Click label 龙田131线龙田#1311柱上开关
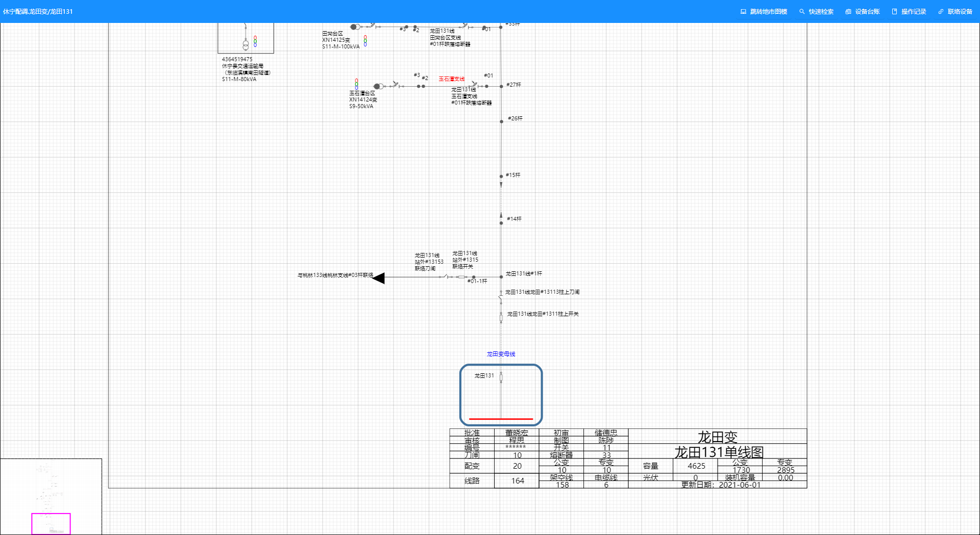This screenshot has width=980, height=535. coord(543,314)
